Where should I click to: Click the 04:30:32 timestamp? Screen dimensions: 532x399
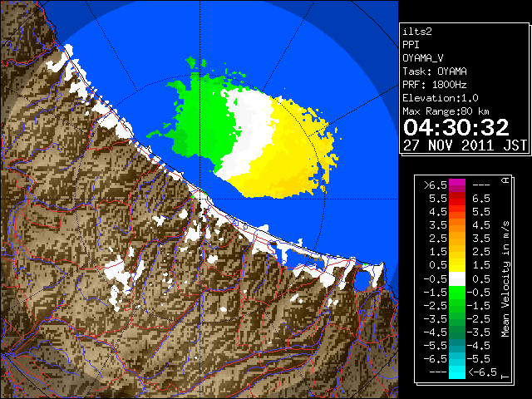coord(456,127)
